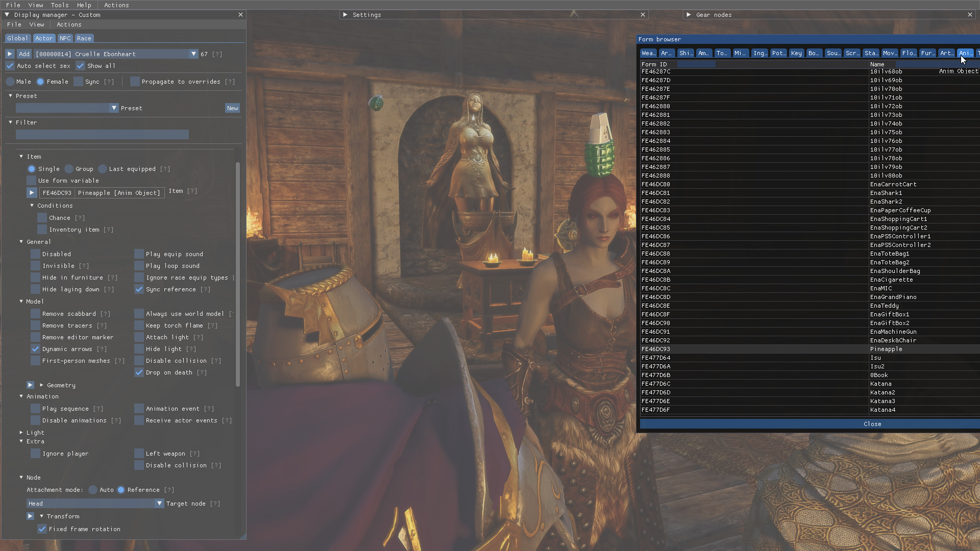This screenshot has height=551, width=980.
Task: Close the Display manager window with its X
Action: point(240,15)
